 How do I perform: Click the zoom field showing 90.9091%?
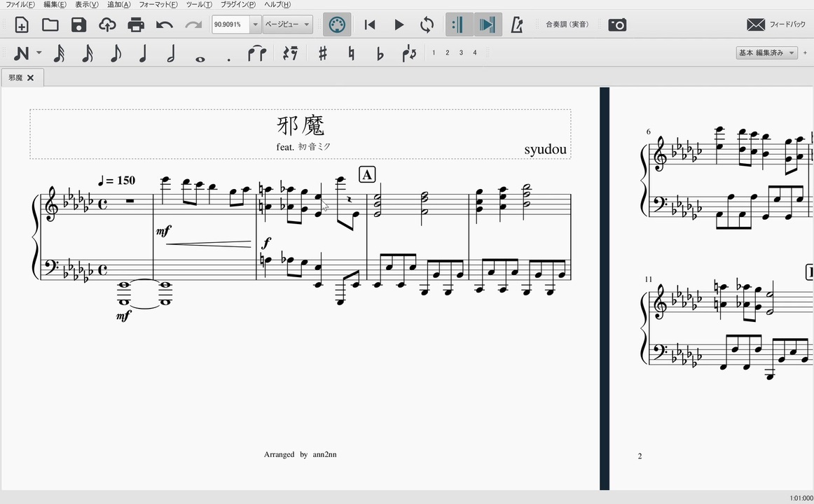click(230, 24)
